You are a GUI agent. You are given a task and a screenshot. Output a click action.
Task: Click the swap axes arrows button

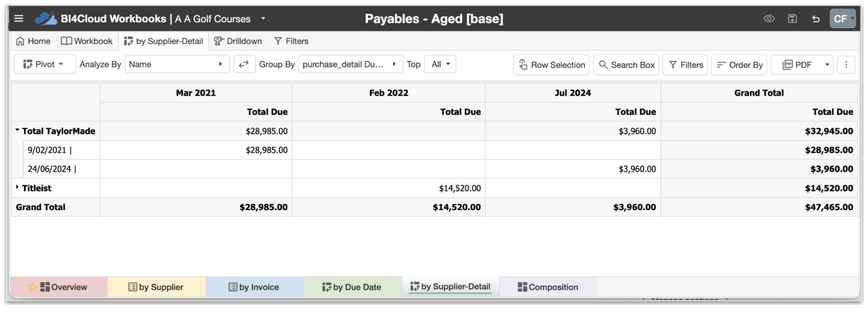(x=244, y=64)
